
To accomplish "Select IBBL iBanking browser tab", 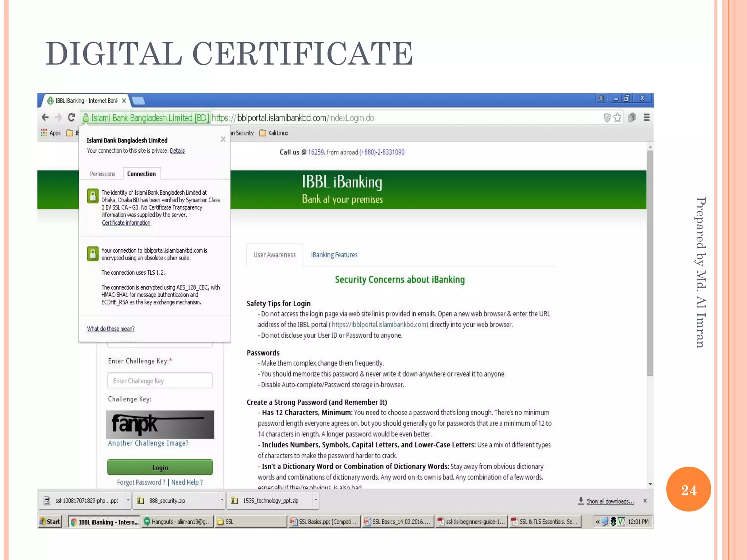I will point(86,101).
